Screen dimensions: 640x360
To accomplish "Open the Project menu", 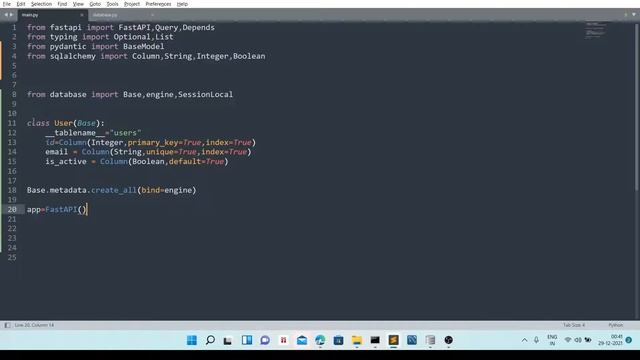I will click(132, 4).
